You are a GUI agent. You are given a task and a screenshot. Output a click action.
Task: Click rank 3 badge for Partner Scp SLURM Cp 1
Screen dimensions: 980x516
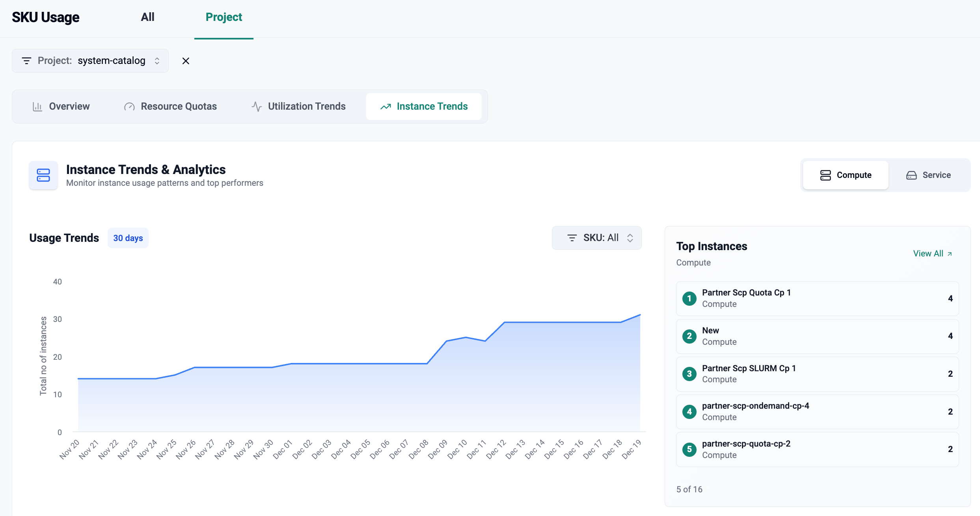(689, 374)
